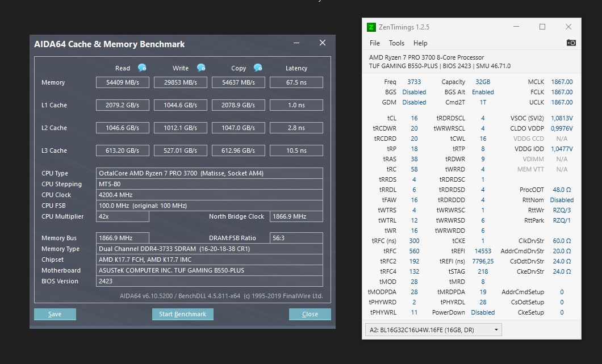Open the Help menu in ZenTimings
The image size is (602, 364).
coord(420,43)
